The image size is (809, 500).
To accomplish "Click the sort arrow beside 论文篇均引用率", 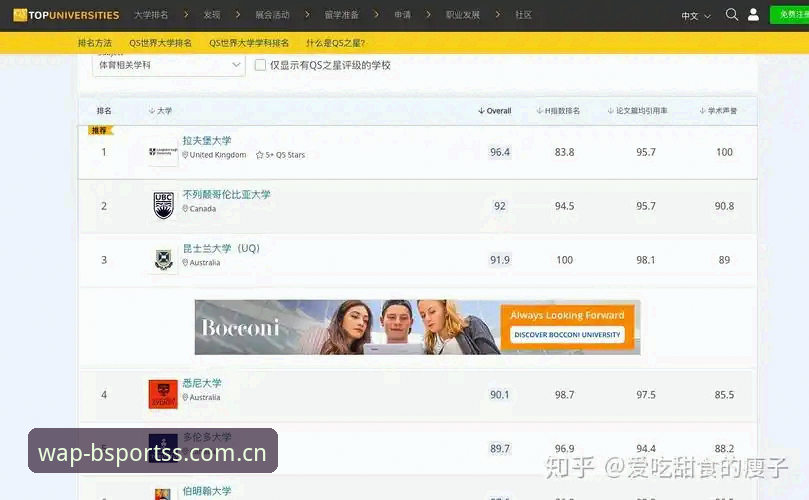I will [611, 111].
